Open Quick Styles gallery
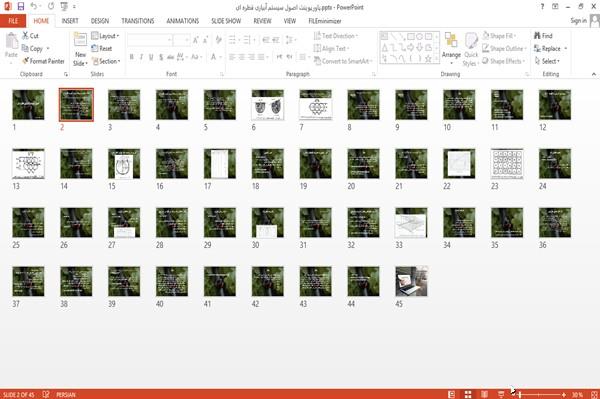 tap(471, 50)
